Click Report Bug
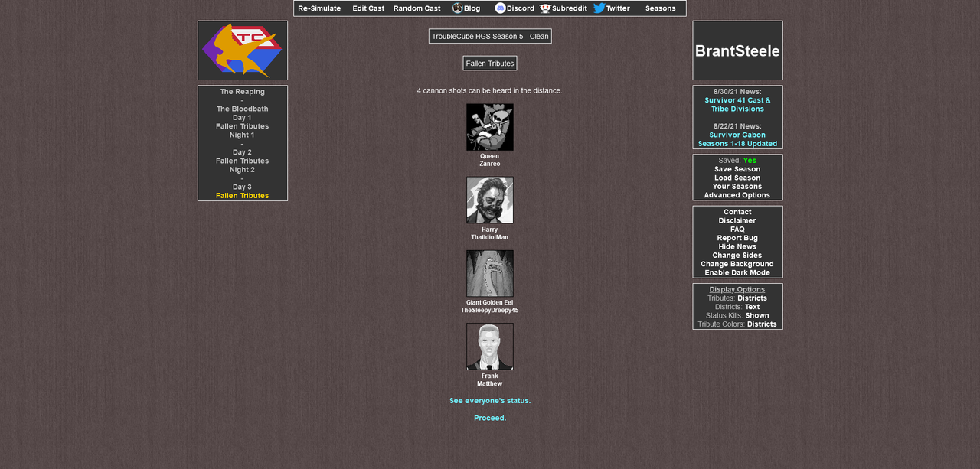This screenshot has width=980, height=469. tap(737, 239)
